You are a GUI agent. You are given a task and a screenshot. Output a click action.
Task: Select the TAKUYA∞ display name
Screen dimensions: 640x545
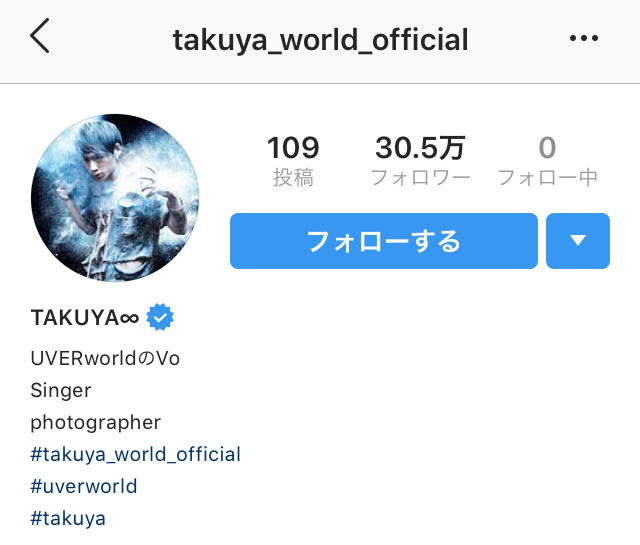(85, 317)
